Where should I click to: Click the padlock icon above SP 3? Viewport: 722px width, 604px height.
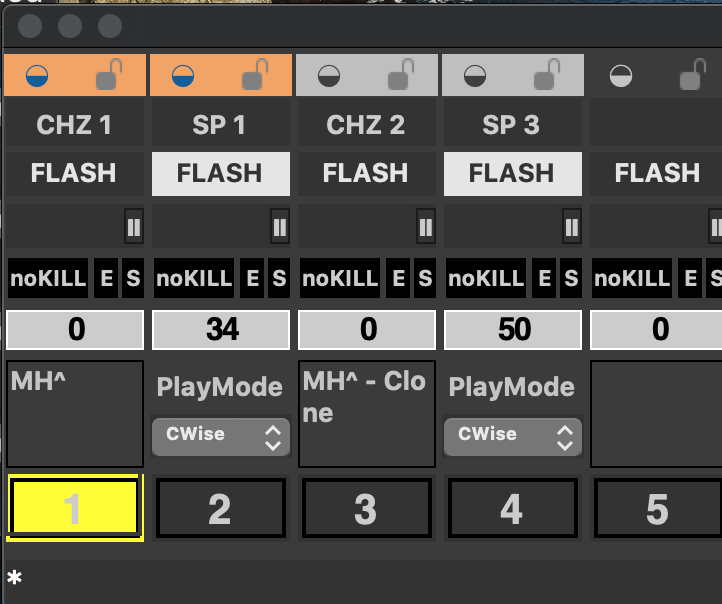[548, 74]
